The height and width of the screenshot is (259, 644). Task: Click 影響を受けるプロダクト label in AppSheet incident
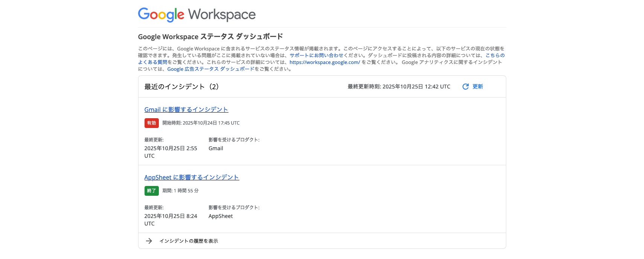pos(234,207)
